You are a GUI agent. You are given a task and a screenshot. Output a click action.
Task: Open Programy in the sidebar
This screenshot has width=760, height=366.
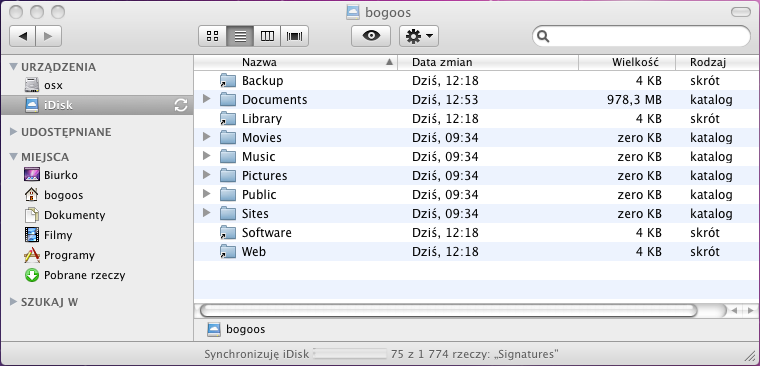[59, 255]
